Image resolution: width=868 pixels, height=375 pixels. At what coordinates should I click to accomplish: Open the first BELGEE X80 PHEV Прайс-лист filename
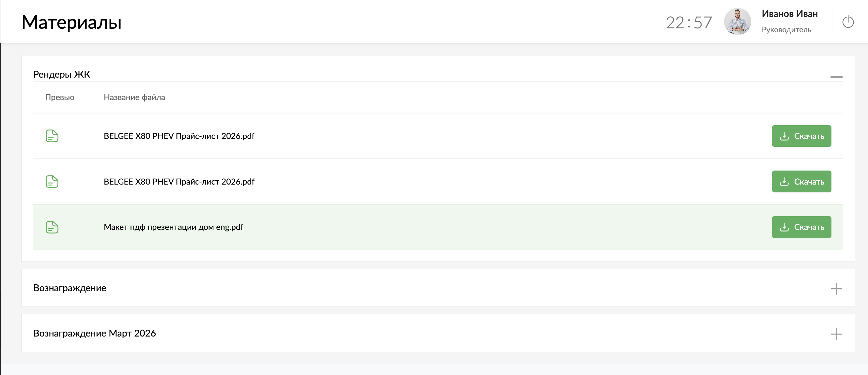tap(179, 136)
